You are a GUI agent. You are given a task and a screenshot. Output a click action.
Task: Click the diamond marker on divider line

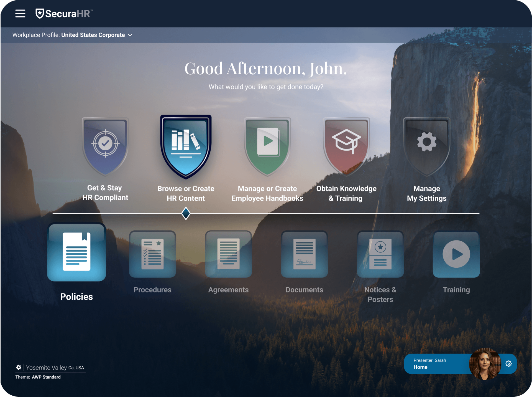click(186, 213)
